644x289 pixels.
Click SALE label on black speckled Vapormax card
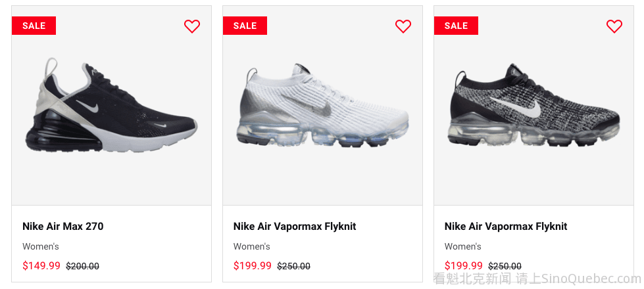(456, 26)
